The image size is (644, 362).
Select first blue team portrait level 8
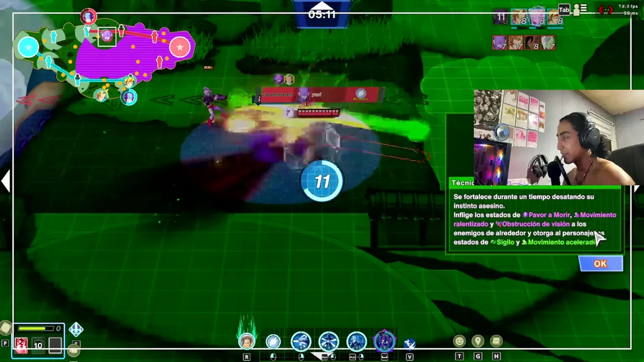point(519,17)
